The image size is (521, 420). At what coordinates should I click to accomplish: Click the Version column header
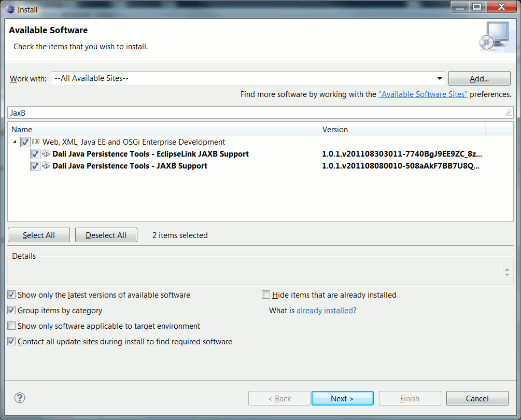[x=402, y=129]
